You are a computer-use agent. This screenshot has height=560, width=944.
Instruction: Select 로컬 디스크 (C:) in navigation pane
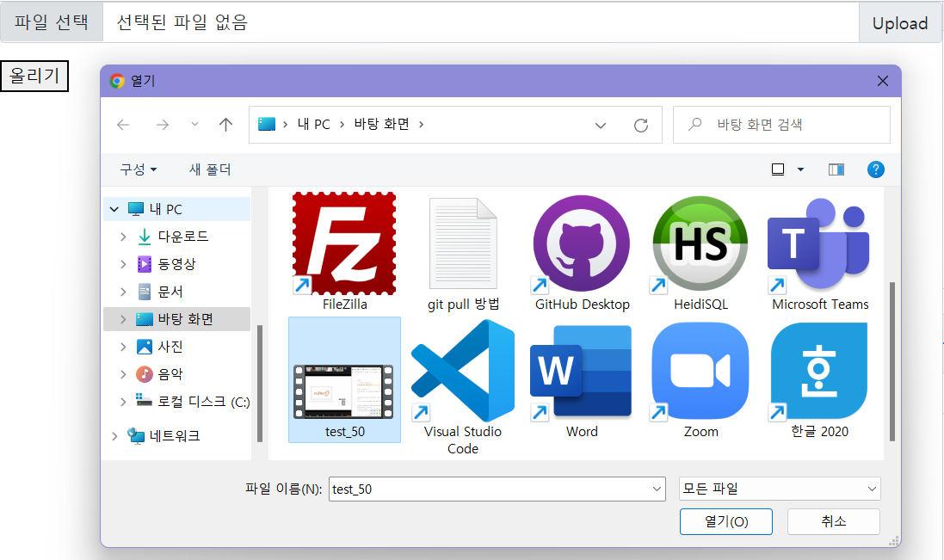click(x=203, y=402)
